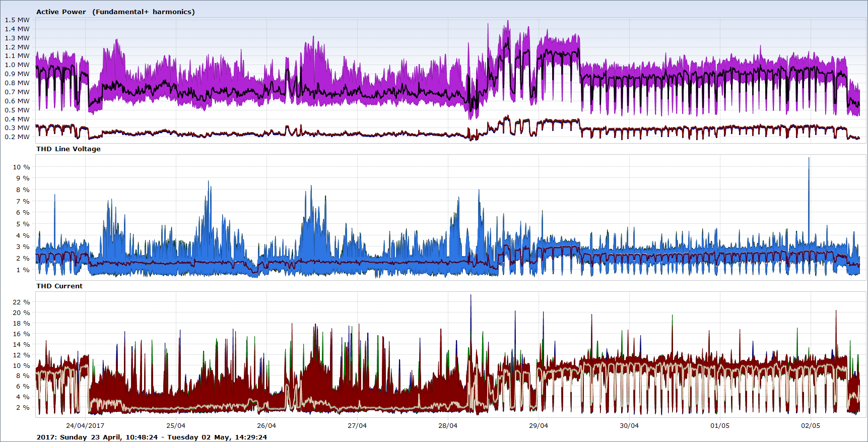Click the Active Power chart title

[115, 12]
